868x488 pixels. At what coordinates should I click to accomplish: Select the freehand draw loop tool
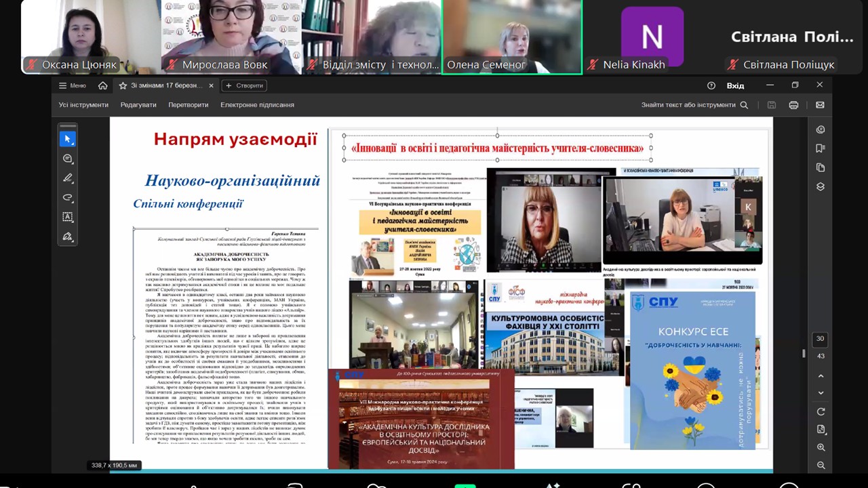67,198
